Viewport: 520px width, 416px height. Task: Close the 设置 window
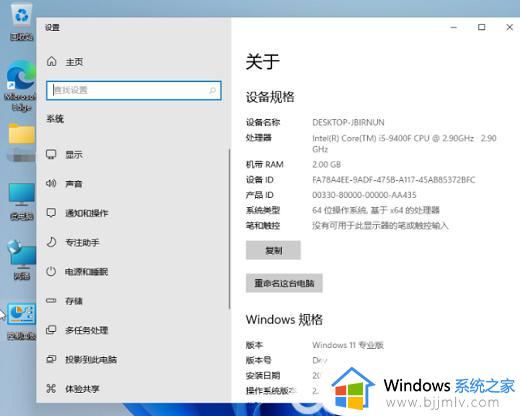pyautogui.click(x=509, y=27)
